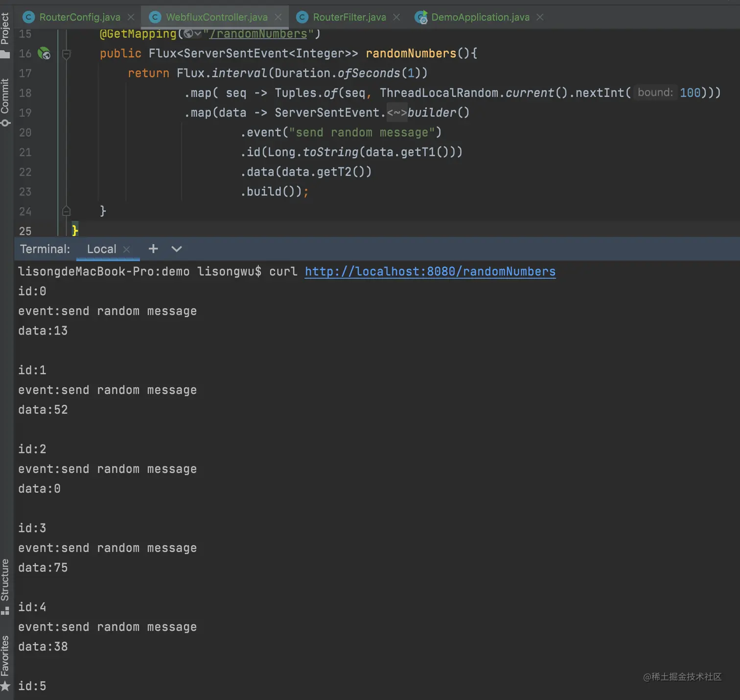The width and height of the screenshot is (740, 700).
Task: Click the ThreadLocalRandom identifier
Action: coord(439,93)
